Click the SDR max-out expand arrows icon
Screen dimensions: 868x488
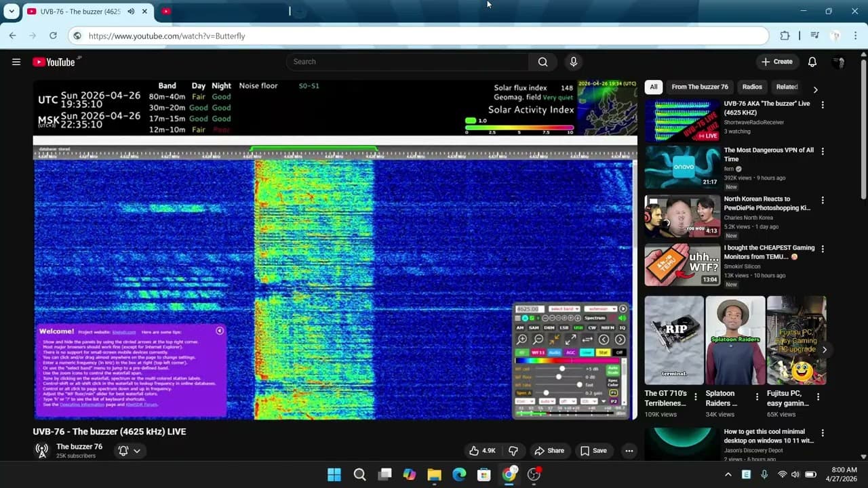pos(571,340)
